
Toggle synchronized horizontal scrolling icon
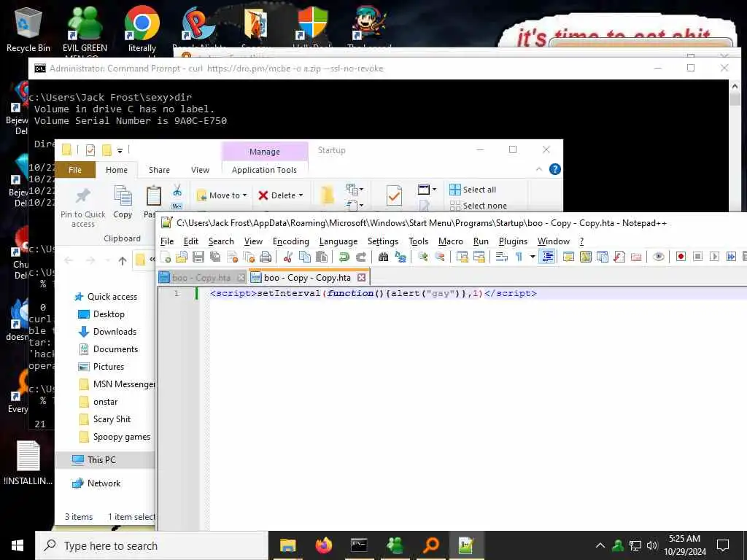[479, 257]
